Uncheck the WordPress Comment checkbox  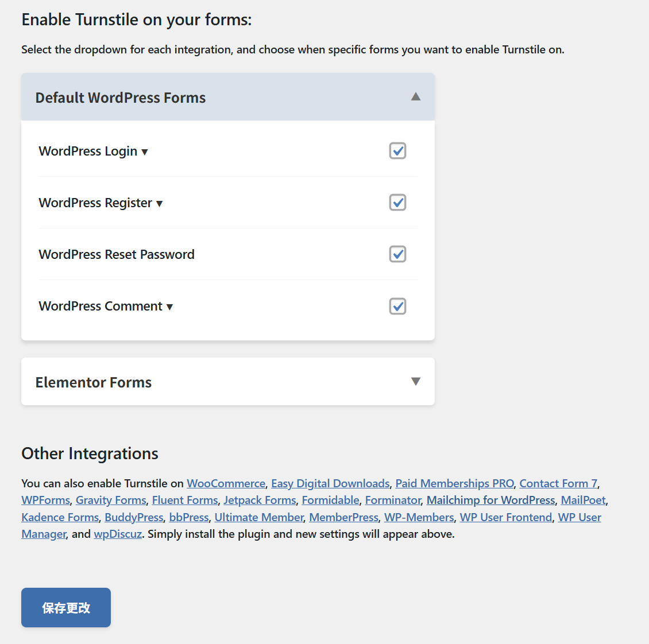point(397,306)
